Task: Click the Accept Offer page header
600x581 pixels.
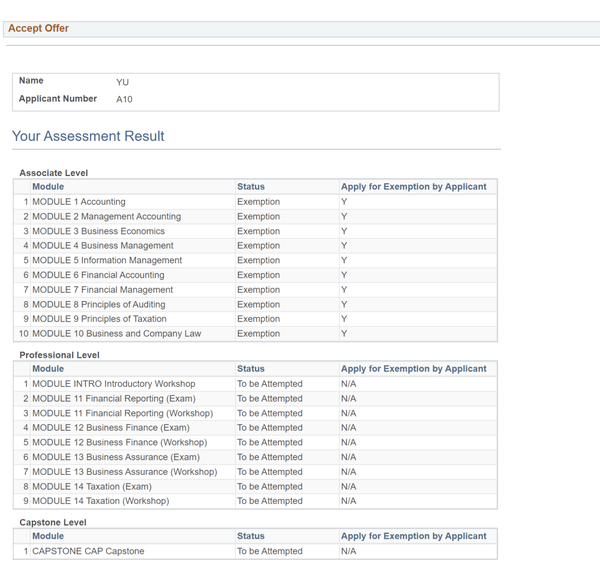Action: (39, 28)
